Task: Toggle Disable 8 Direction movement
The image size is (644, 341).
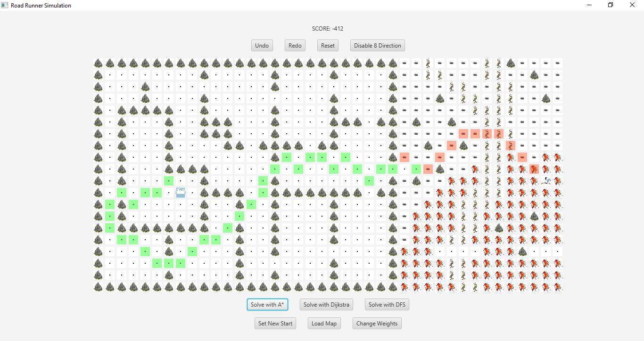Action: pyautogui.click(x=377, y=45)
